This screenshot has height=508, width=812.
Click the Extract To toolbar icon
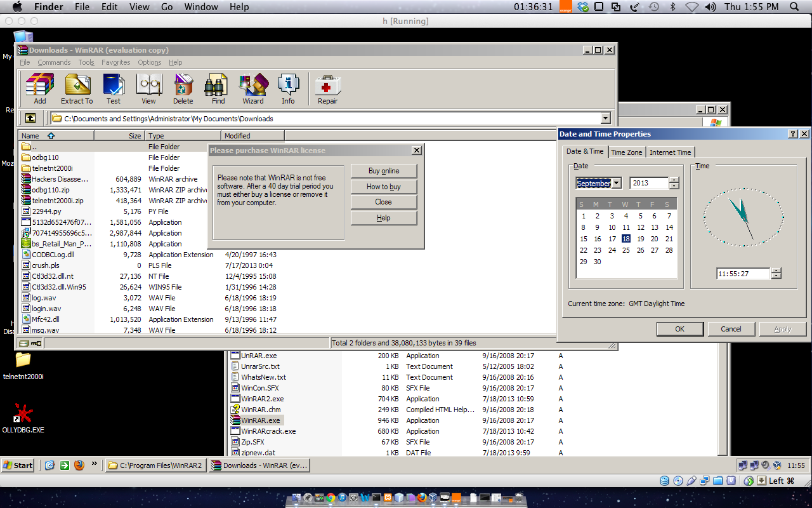(x=77, y=89)
